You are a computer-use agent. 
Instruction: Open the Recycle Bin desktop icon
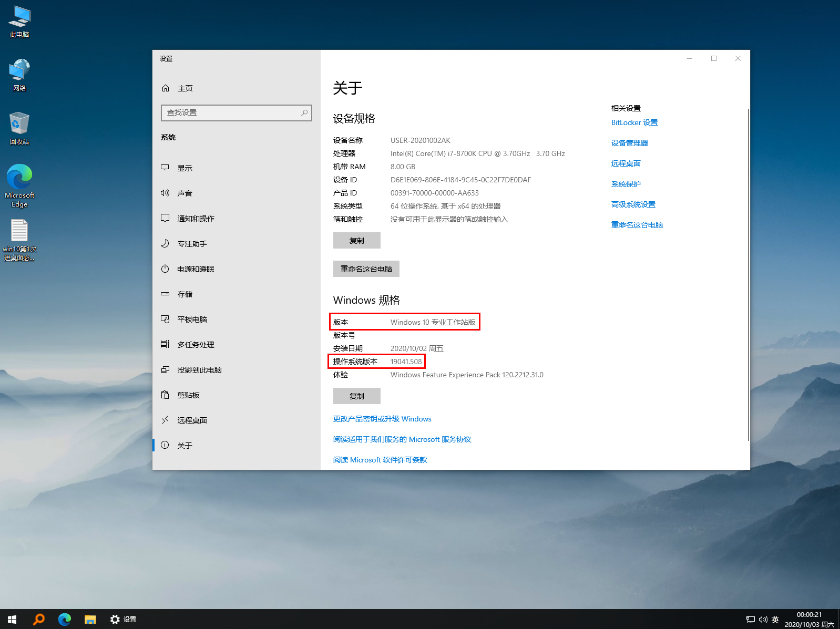(19, 129)
